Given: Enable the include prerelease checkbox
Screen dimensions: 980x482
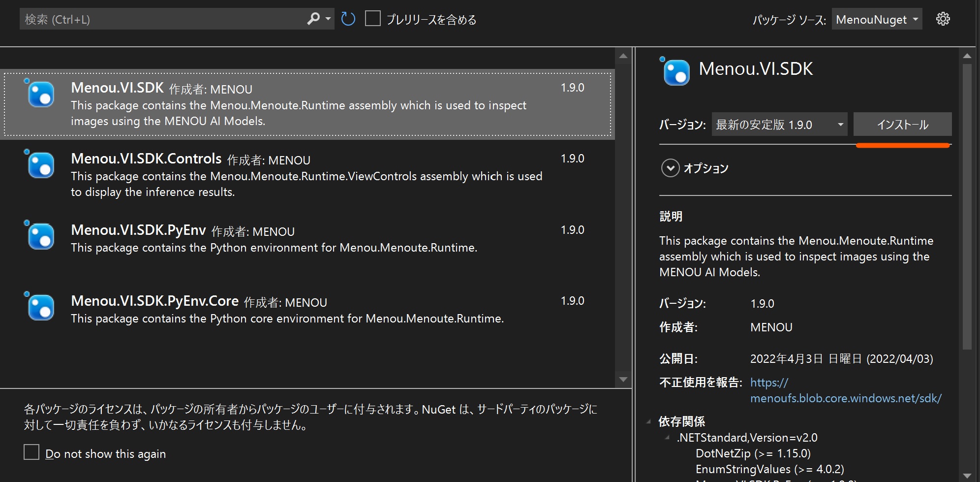Looking at the screenshot, I should pos(373,19).
